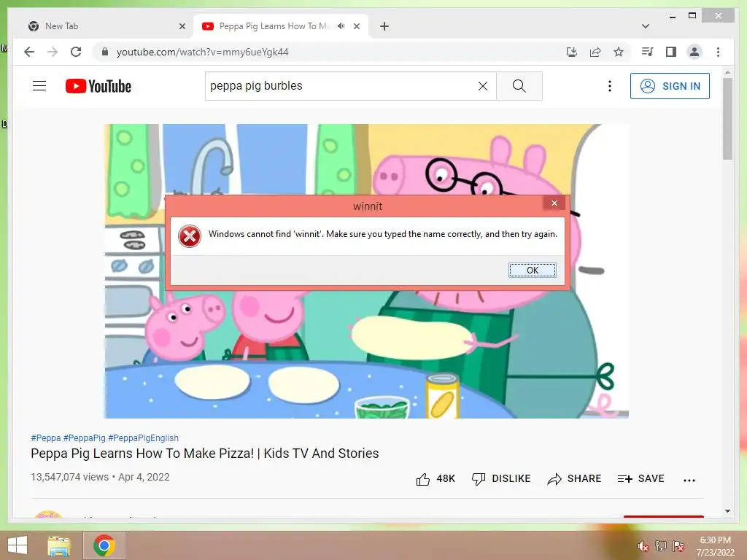Open Chrome's three-dot customize menu
The height and width of the screenshot is (560, 747).
(x=718, y=52)
